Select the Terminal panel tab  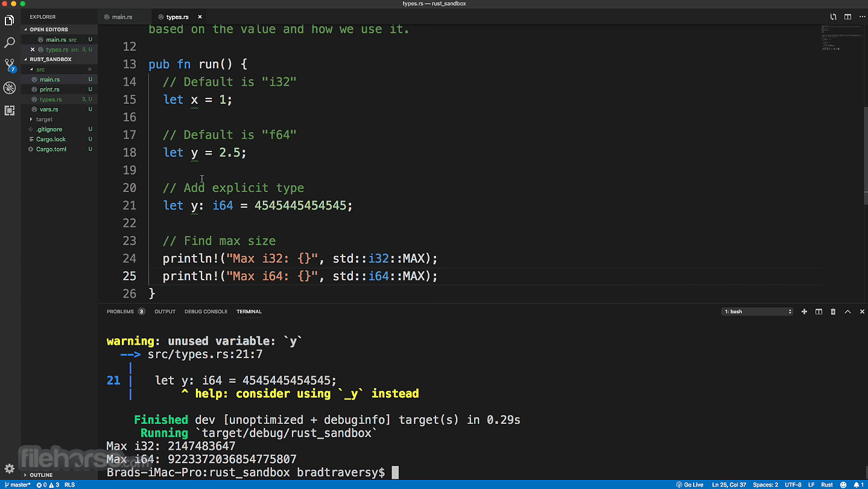click(249, 312)
